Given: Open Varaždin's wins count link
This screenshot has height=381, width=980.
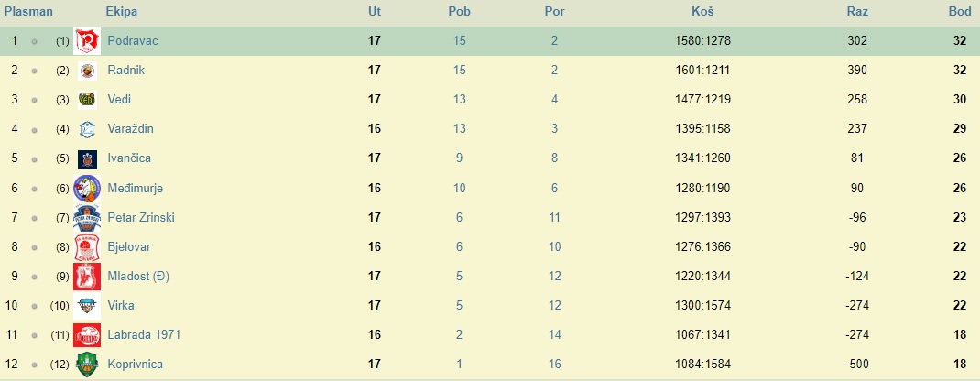Looking at the screenshot, I should pyautogui.click(x=459, y=129).
